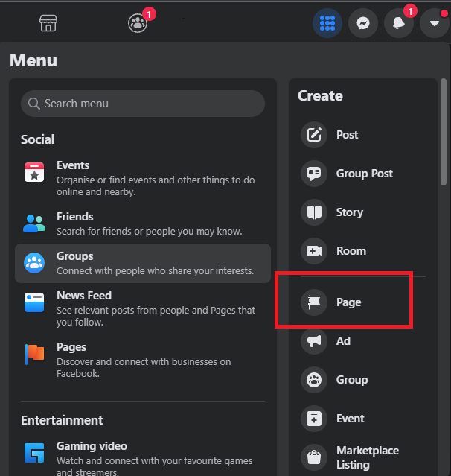
Task: Open the Events menu entry
Action: [x=143, y=179]
